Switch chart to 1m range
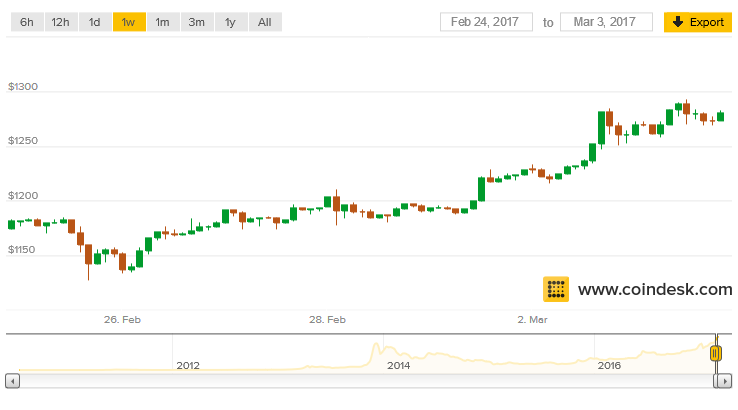Image resolution: width=738 pixels, height=410 pixels. click(x=163, y=22)
